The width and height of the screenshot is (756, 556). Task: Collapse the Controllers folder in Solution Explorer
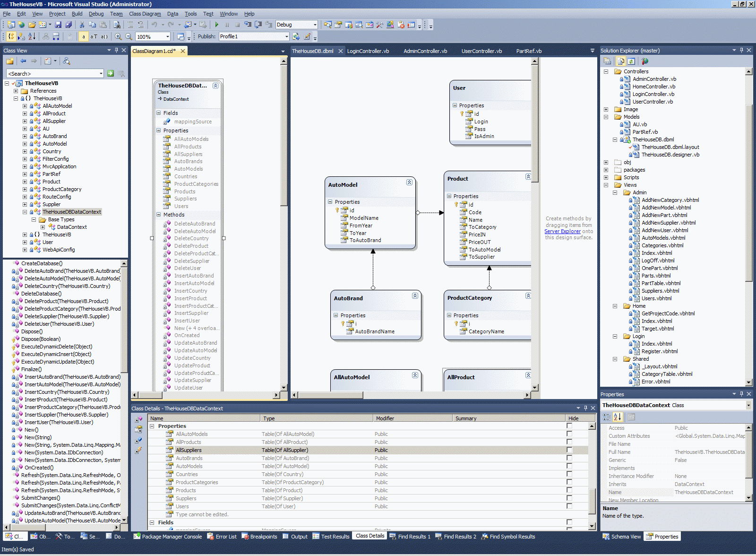606,71
